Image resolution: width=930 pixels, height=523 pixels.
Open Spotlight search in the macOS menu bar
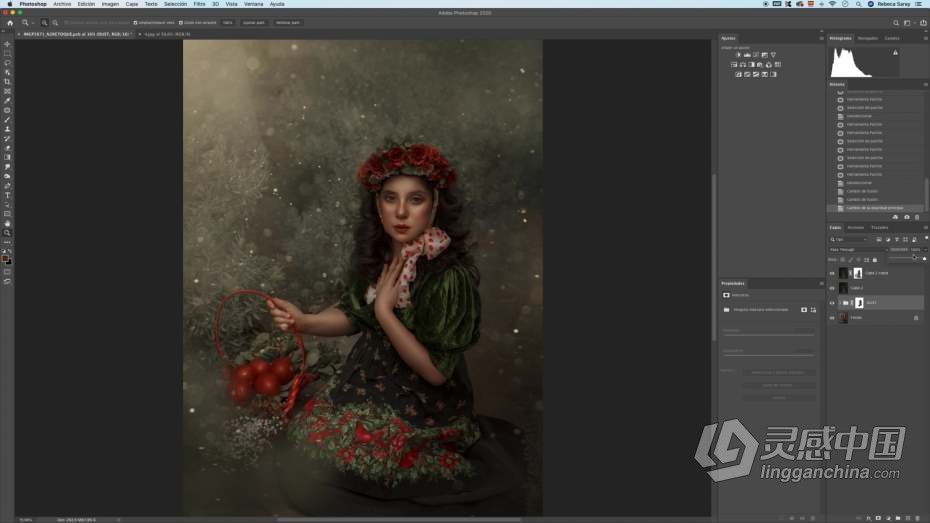tap(858, 4)
